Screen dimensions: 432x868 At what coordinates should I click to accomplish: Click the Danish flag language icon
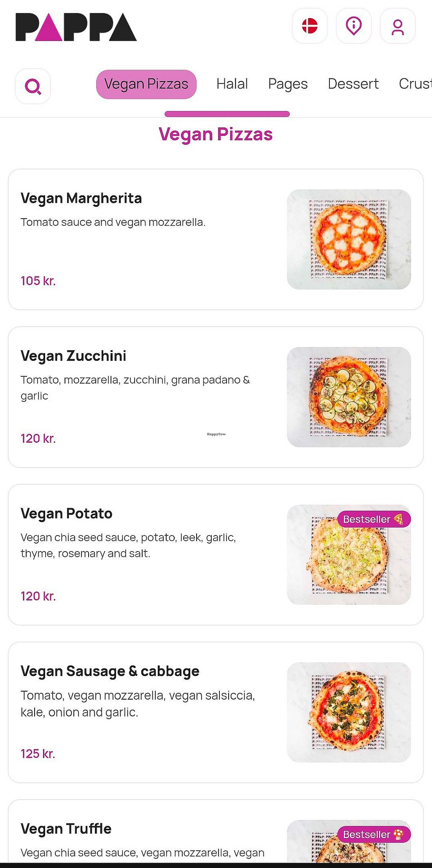click(x=310, y=26)
